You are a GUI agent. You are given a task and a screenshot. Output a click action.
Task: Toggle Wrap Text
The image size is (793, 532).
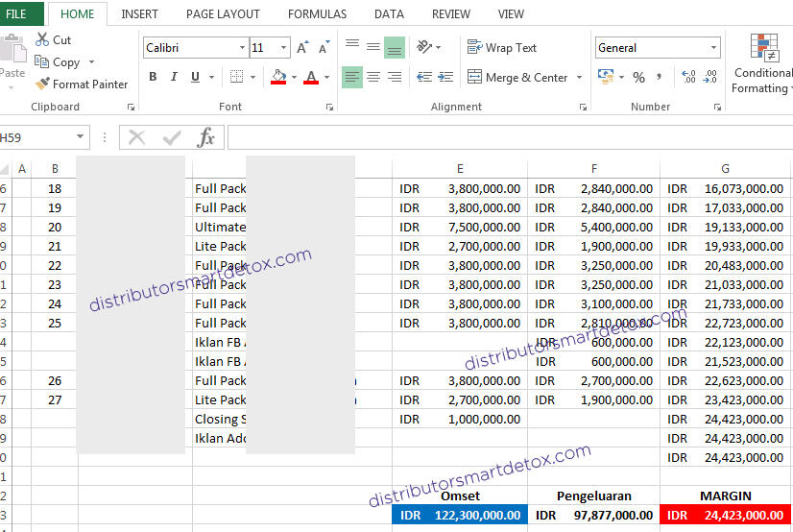coord(502,48)
